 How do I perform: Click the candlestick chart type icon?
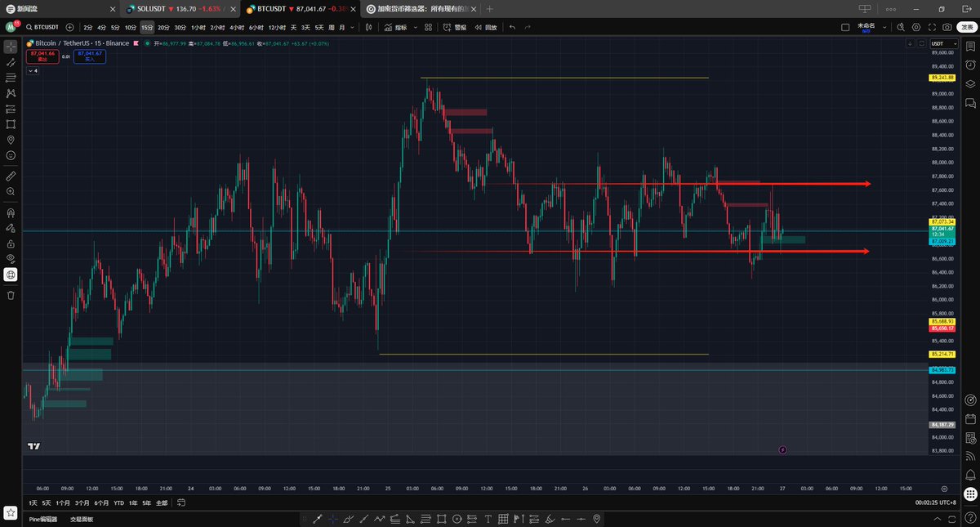pyautogui.click(x=369, y=27)
